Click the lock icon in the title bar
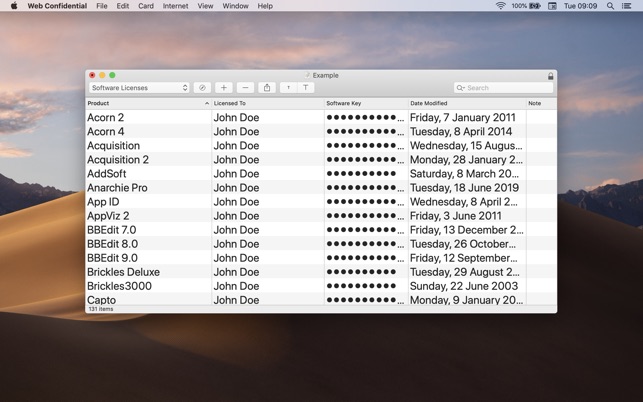The height and width of the screenshot is (402, 643). (550, 76)
